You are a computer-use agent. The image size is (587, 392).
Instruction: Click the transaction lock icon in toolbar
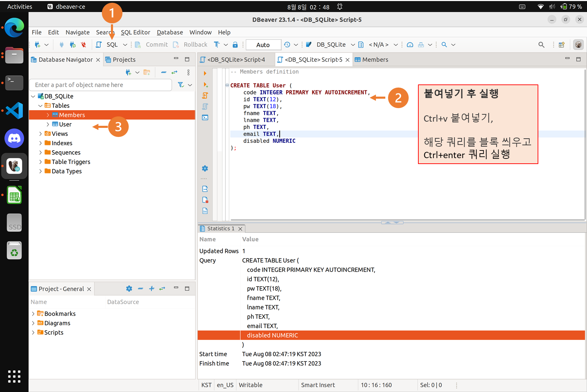[x=235, y=44]
